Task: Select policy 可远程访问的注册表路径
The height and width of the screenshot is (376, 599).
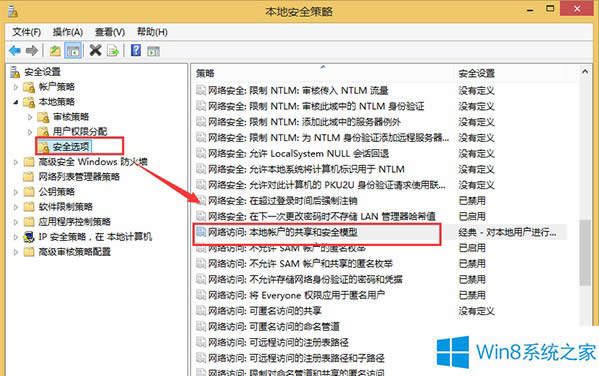Action: point(278,342)
